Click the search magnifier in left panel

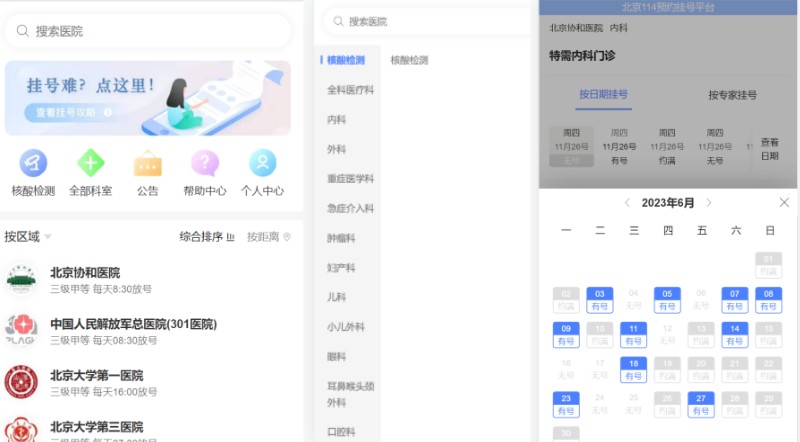point(22,31)
